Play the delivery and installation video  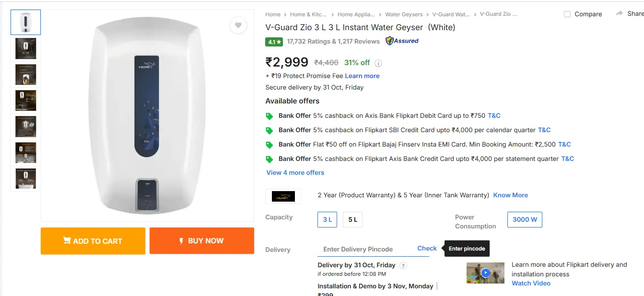[485, 273]
